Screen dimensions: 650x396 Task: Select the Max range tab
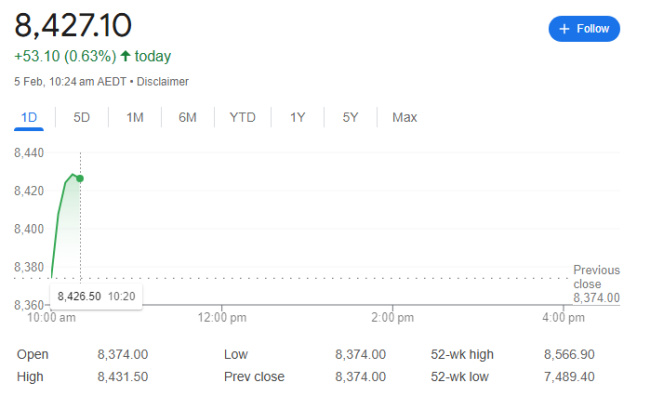pyautogui.click(x=405, y=118)
